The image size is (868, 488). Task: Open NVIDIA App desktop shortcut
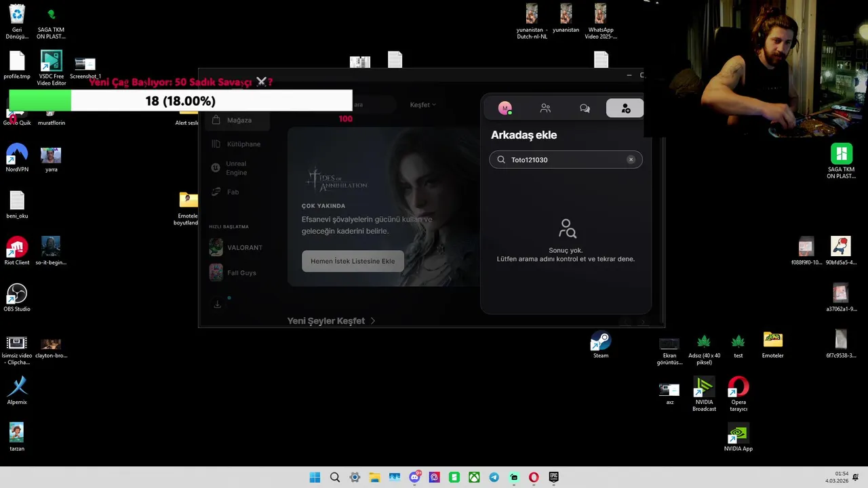pos(738,437)
